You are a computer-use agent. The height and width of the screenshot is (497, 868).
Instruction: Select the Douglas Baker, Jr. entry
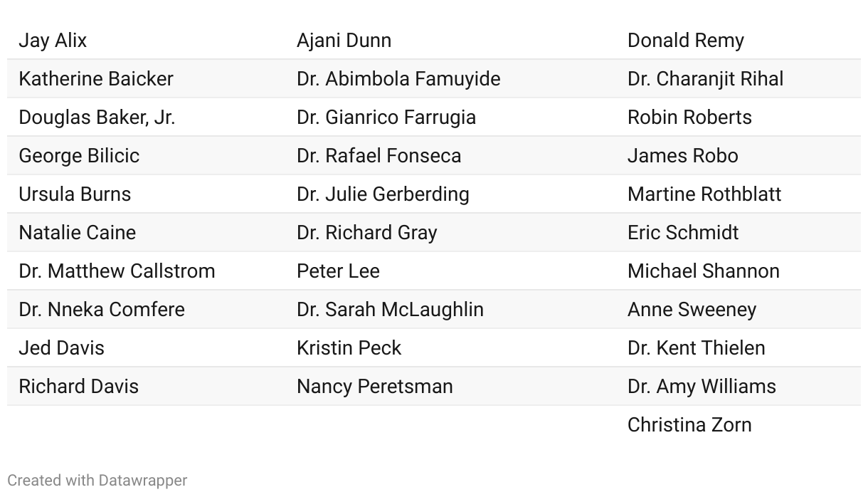(97, 117)
